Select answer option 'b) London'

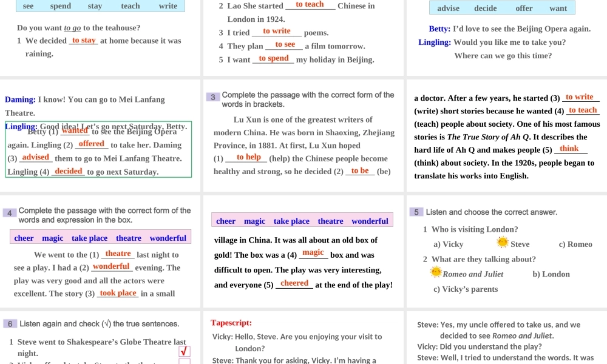coord(551,274)
